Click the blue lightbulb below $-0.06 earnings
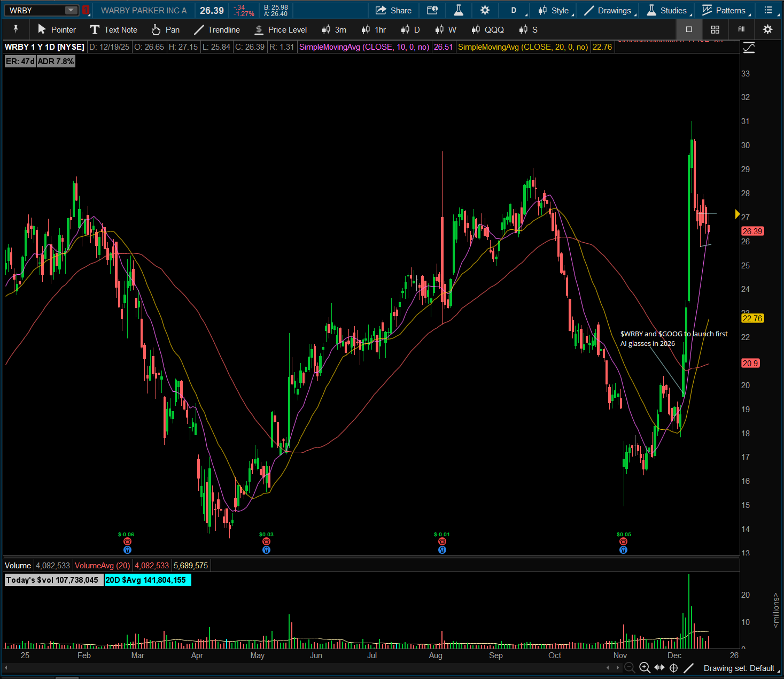 (x=127, y=550)
